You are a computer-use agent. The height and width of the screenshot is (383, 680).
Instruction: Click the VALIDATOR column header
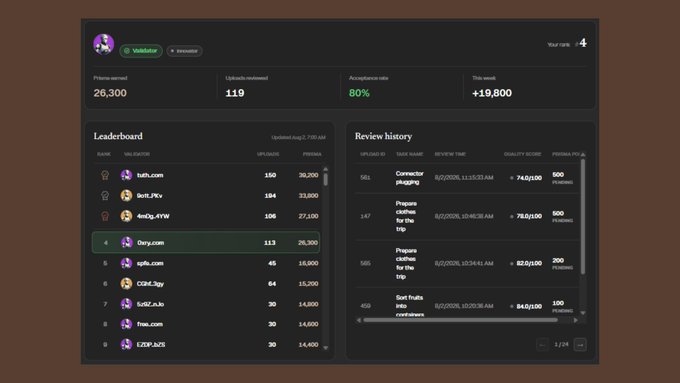(137, 154)
